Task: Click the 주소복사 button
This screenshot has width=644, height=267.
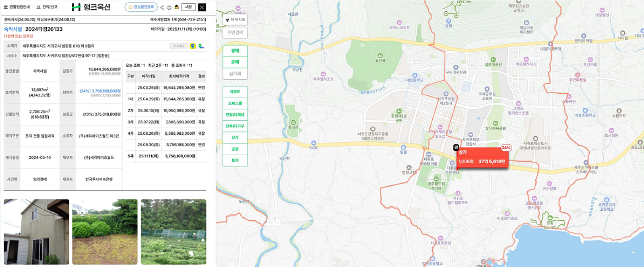Action: coord(179,46)
